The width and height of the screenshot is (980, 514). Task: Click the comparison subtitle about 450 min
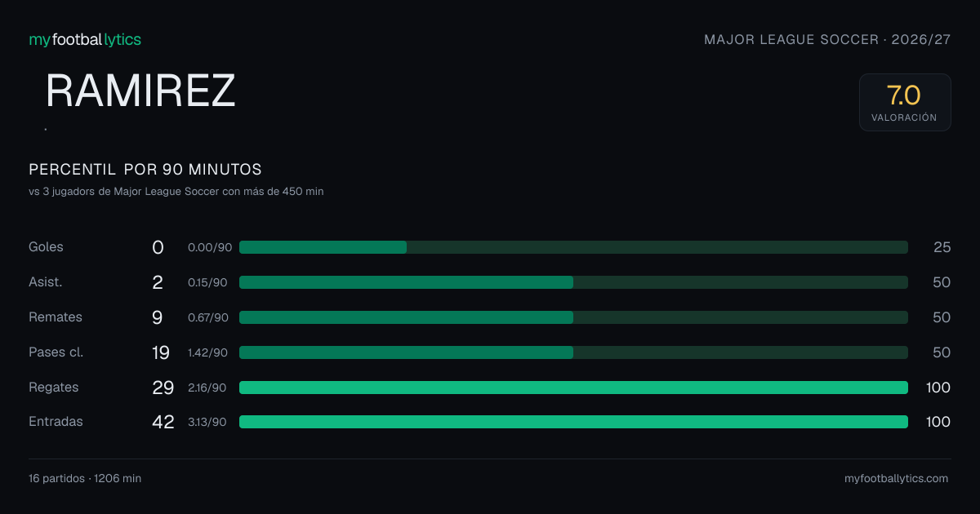tap(176, 192)
